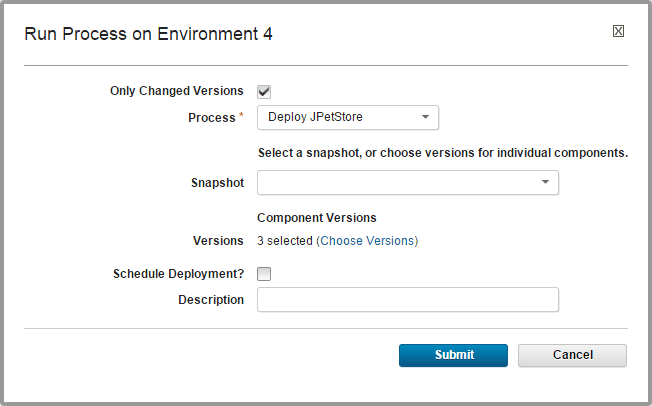Focus the Description text field

click(x=408, y=300)
